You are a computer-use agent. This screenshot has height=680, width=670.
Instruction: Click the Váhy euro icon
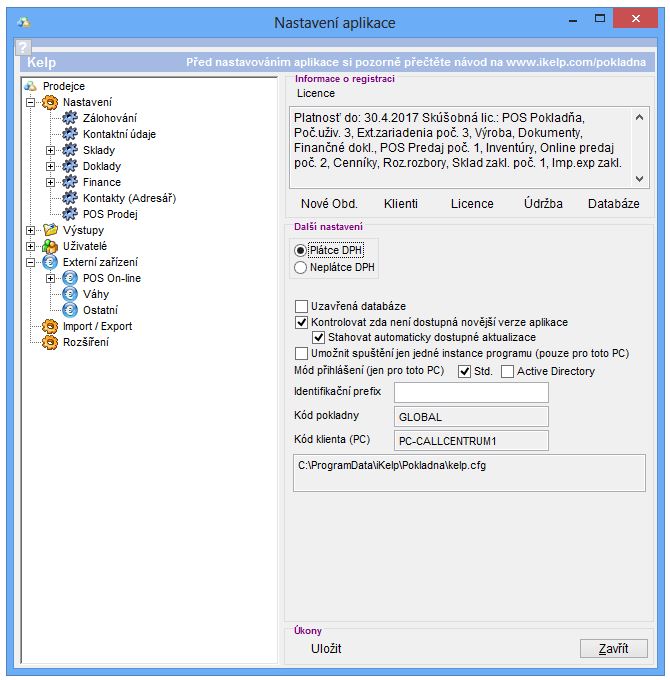[x=70, y=294]
